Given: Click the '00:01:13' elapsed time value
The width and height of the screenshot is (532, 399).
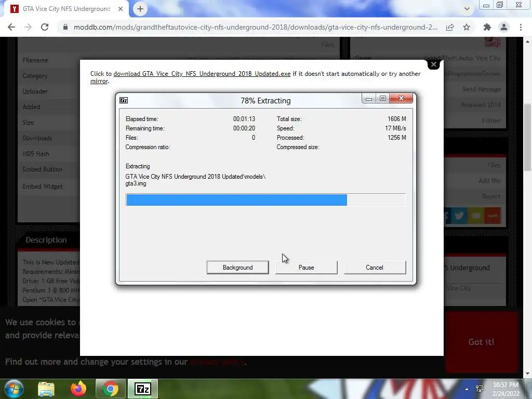Looking at the screenshot, I should click(244, 119).
